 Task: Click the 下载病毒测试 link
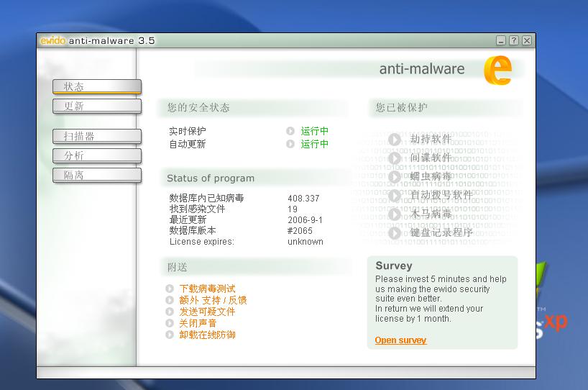coord(207,289)
